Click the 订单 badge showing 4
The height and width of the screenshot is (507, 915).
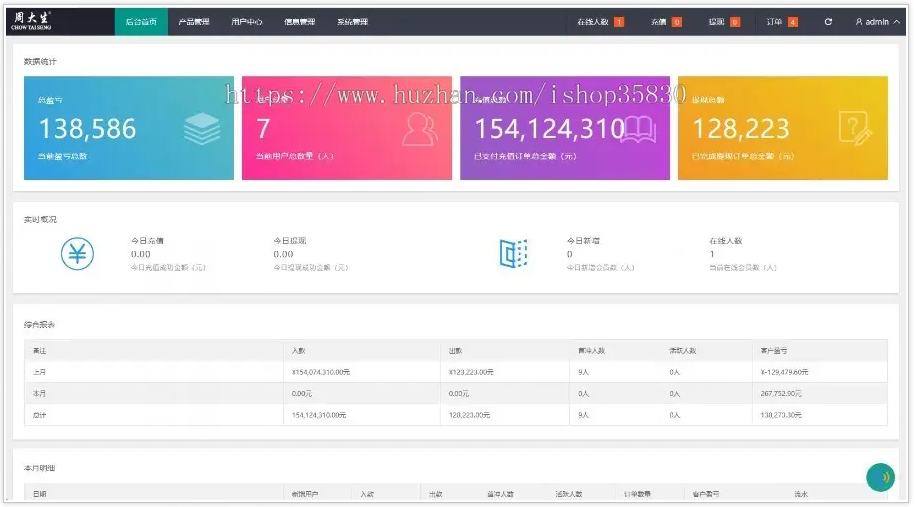793,22
